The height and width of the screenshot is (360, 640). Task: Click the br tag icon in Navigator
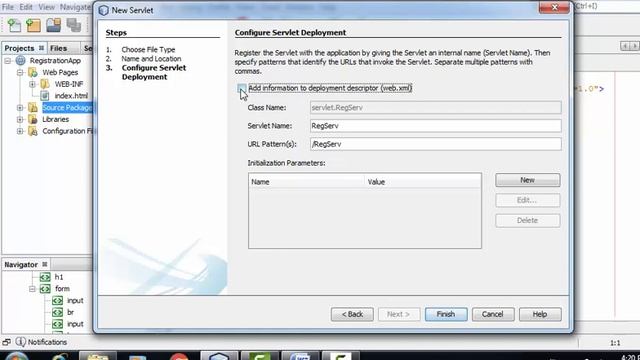coord(57,312)
